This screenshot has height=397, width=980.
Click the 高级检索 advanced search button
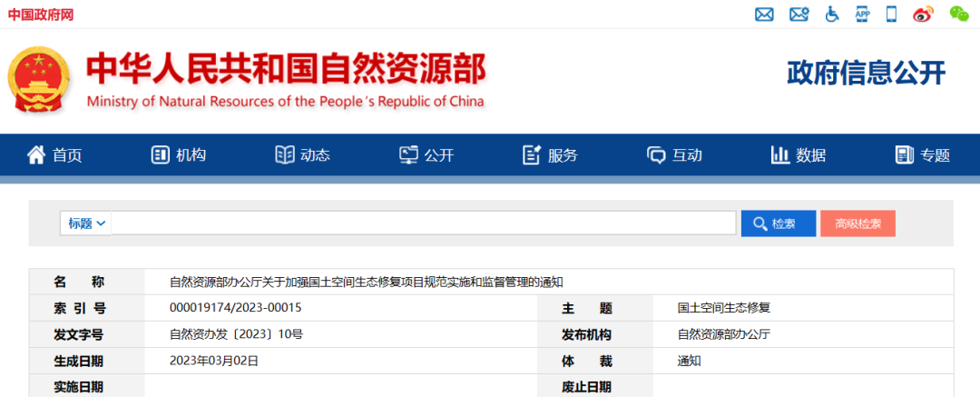857,223
